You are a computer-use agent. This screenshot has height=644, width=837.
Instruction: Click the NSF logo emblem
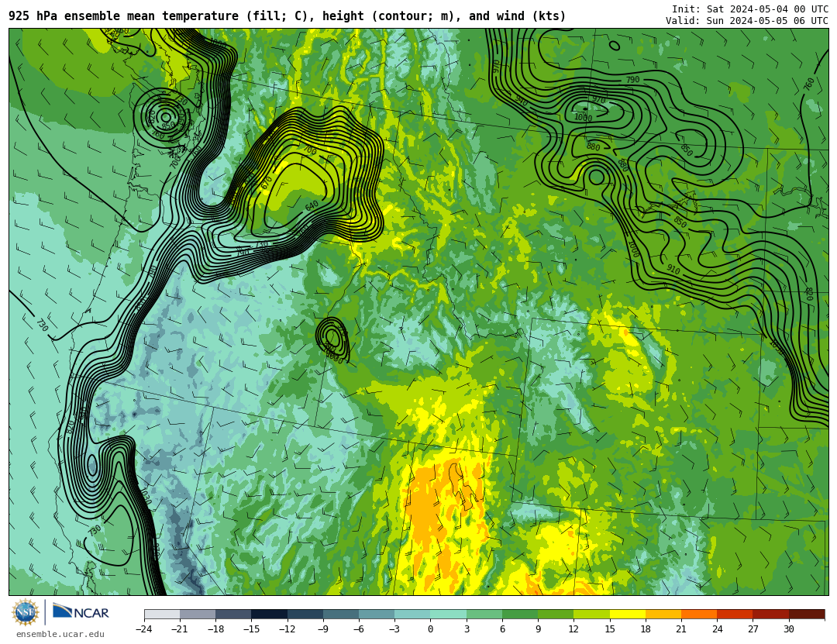click(x=26, y=612)
